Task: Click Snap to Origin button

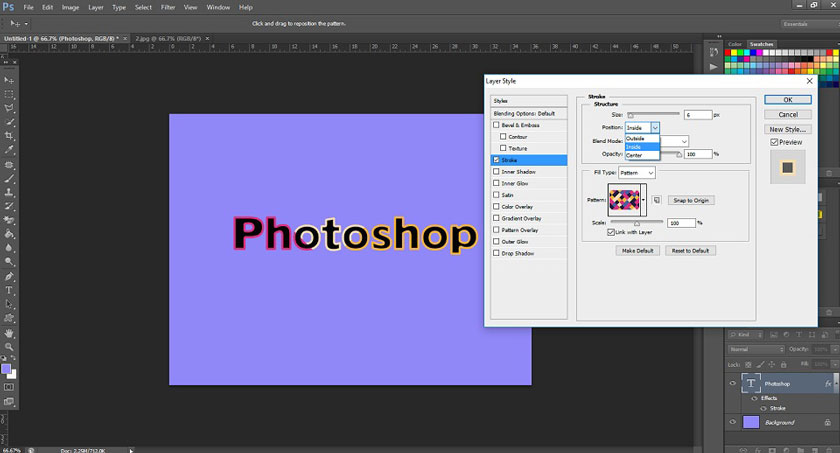Action: click(x=691, y=200)
